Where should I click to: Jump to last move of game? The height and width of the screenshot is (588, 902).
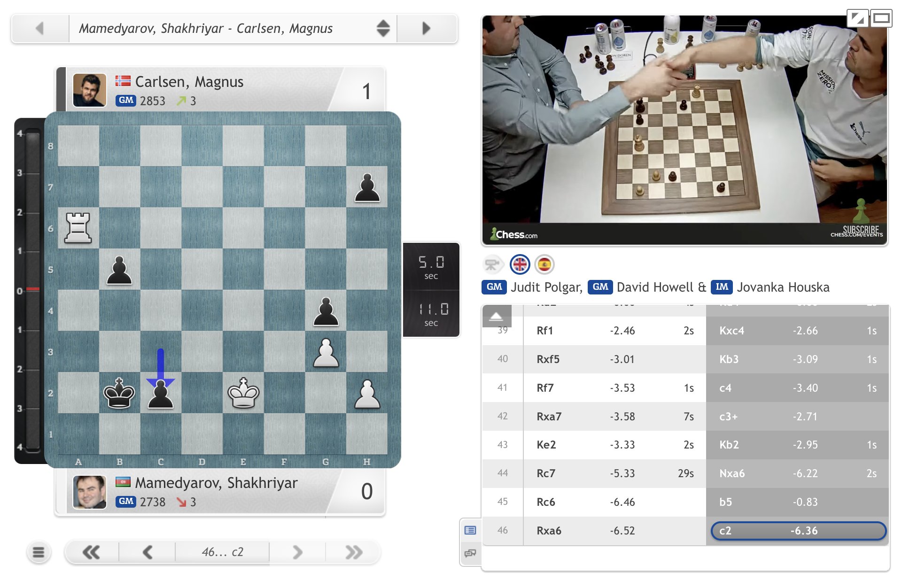click(x=354, y=552)
